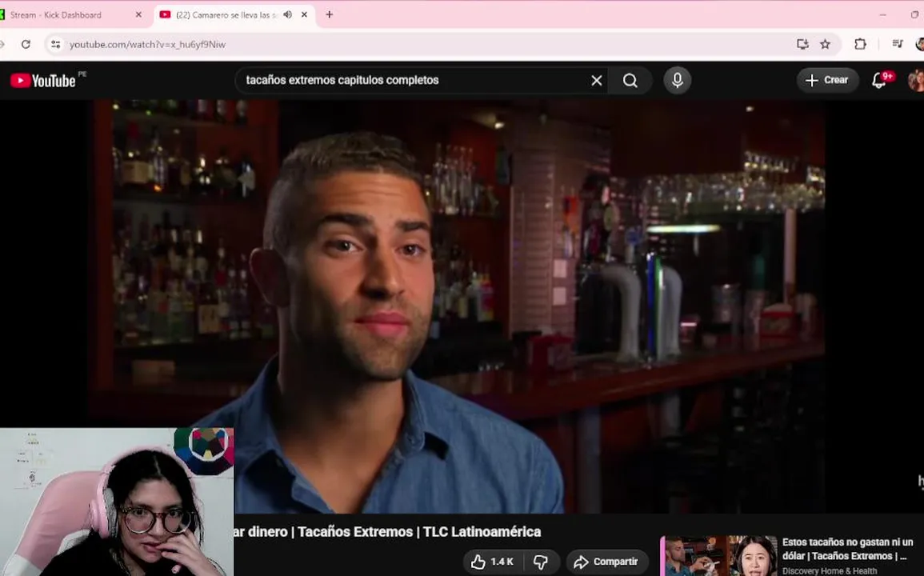The height and width of the screenshot is (576, 924).
Task: Open the YouTube account avatar
Action: point(916,80)
